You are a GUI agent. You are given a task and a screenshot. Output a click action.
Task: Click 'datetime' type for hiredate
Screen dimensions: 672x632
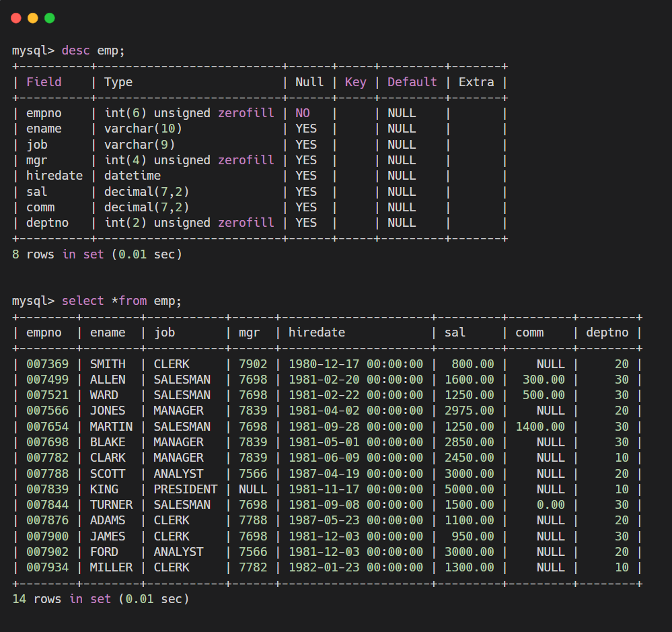pos(133,176)
